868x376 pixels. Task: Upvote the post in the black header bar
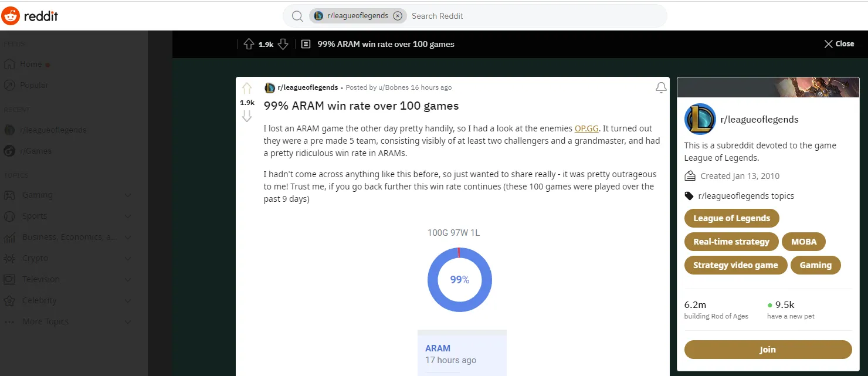pyautogui.click(x=249, y=44)
